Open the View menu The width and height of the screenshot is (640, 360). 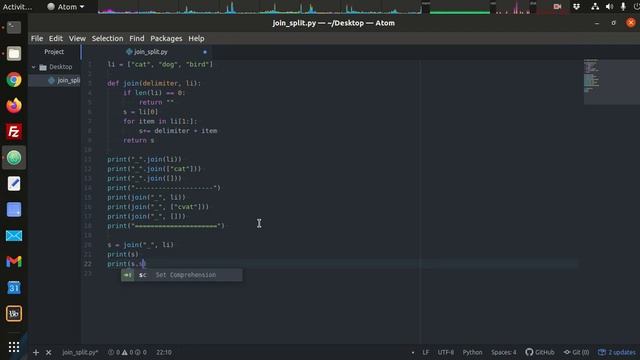click(x=77, y=38)
